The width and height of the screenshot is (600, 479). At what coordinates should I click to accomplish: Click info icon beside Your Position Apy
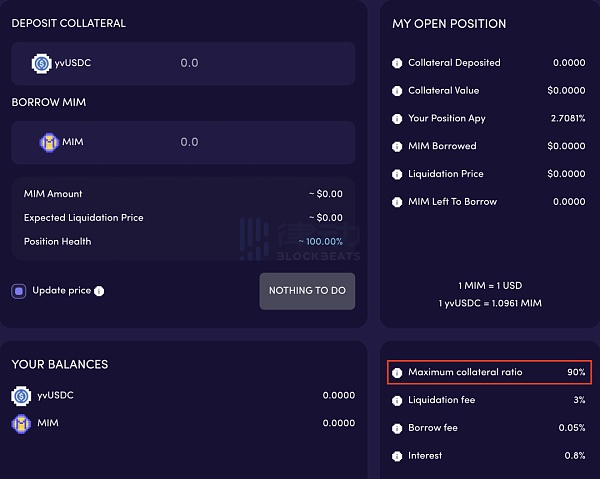[397, 119]
